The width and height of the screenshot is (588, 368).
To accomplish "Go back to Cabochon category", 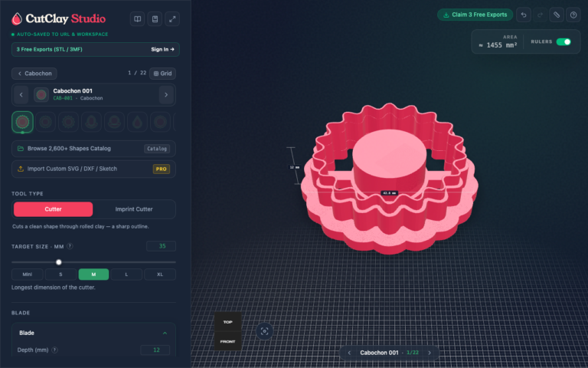I will coord(34,74).
